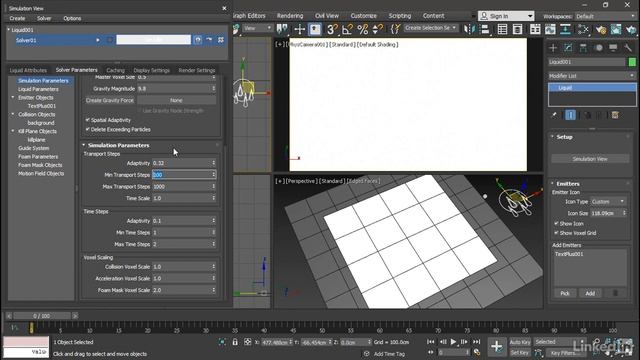Click the Spinner Snap toggle icon
Viewport: 640px width, 360px height.
[x=378, y=29]
